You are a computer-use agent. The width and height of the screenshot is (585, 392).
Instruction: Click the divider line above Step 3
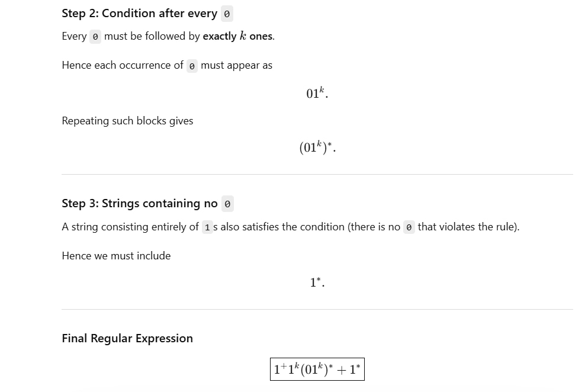(317, 174)
